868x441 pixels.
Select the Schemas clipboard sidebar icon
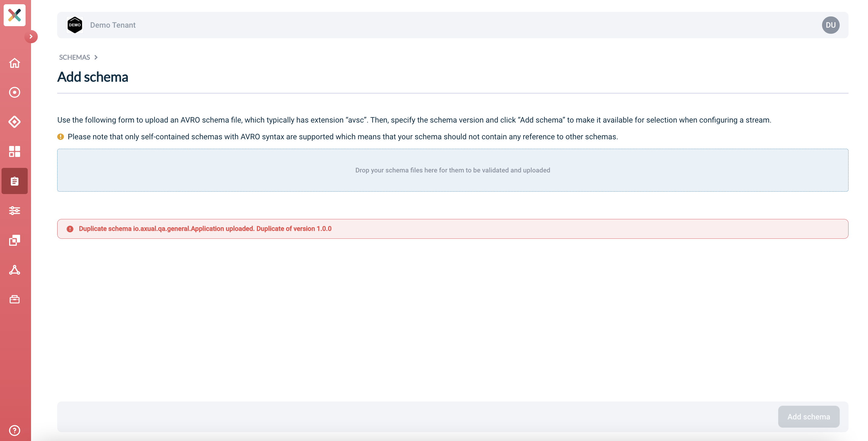(x=15, y=181)
